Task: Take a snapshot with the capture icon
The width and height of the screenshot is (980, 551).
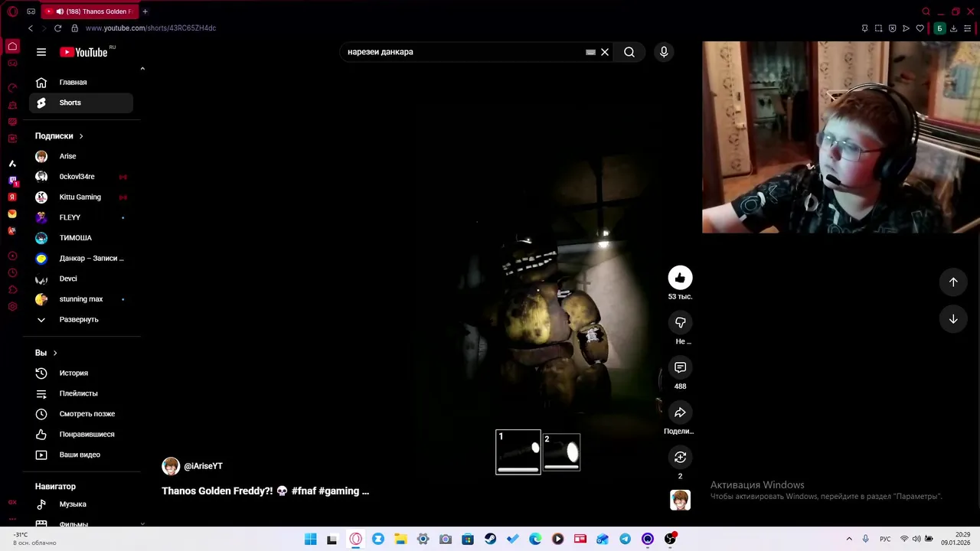Action: [x=878, y=28]
